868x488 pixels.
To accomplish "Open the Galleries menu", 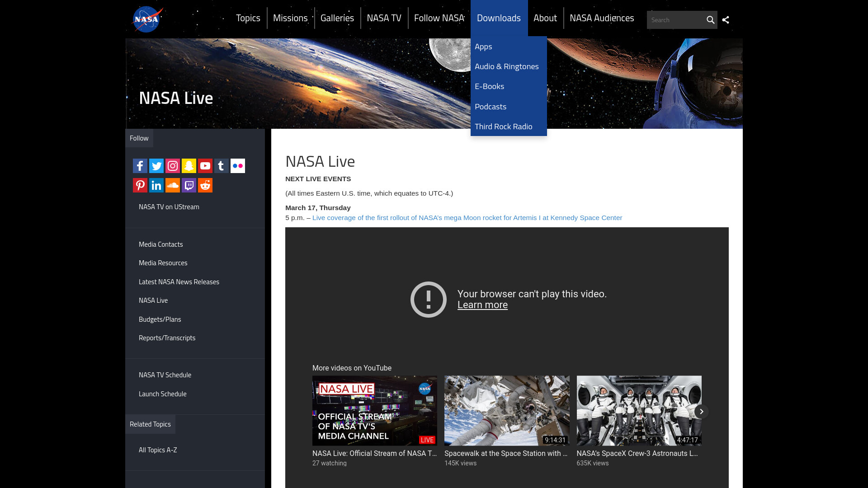I will pos(337,18).
